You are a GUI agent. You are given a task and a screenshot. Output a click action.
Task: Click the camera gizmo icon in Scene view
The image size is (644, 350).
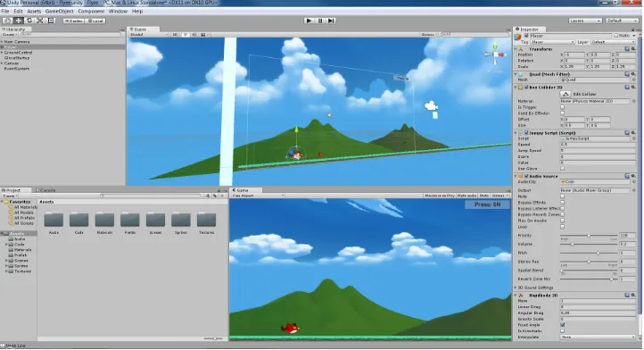[431, 106]
